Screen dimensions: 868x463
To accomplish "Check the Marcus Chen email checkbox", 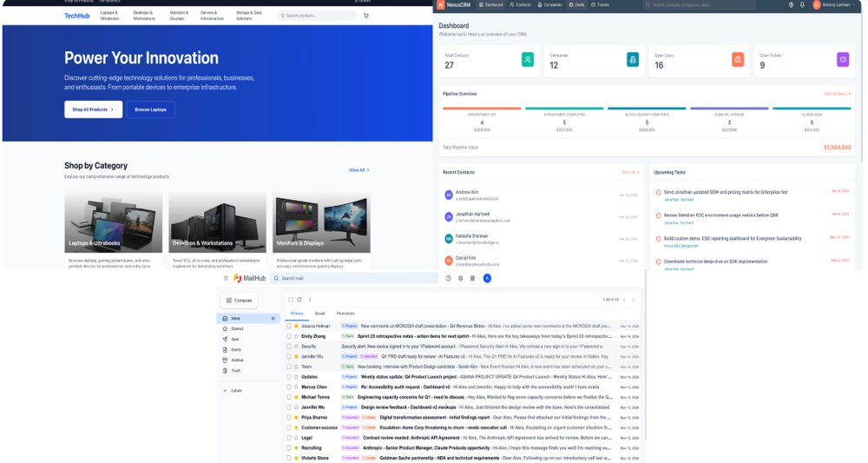I will (x=289, y=387).
